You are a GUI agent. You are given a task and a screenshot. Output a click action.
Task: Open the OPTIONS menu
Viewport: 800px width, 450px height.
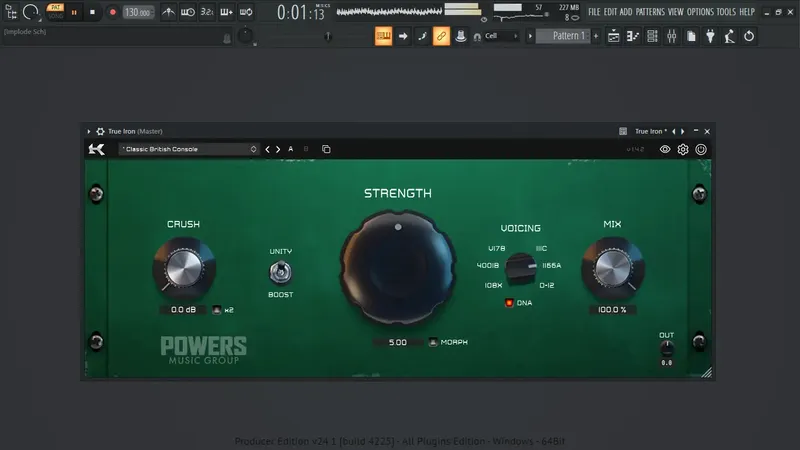700,12
